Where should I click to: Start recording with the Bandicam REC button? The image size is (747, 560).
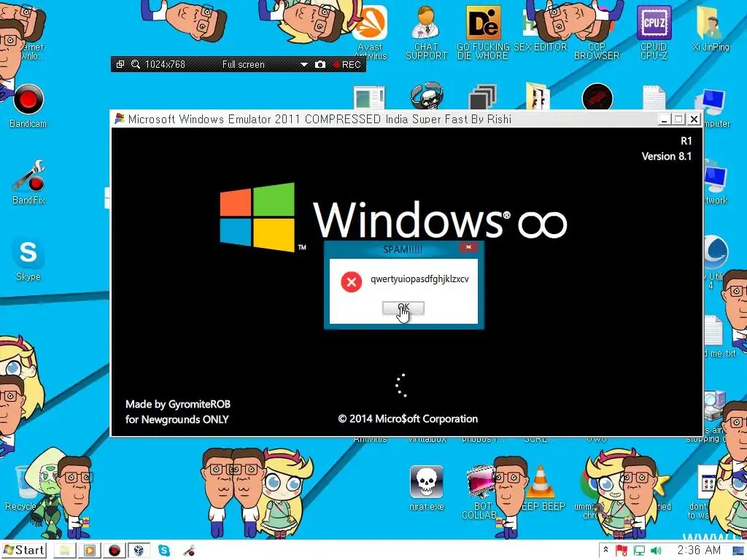point(347,64)
